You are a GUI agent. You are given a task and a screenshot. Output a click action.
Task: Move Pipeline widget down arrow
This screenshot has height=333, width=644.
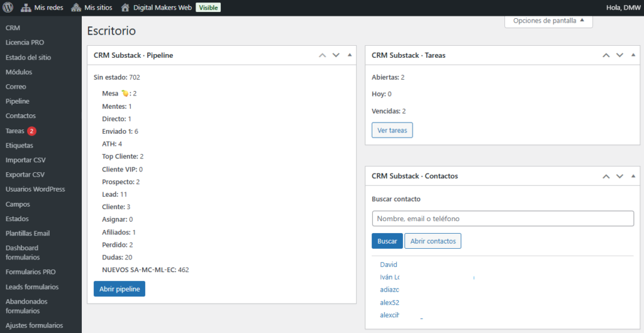pos(336,55)
